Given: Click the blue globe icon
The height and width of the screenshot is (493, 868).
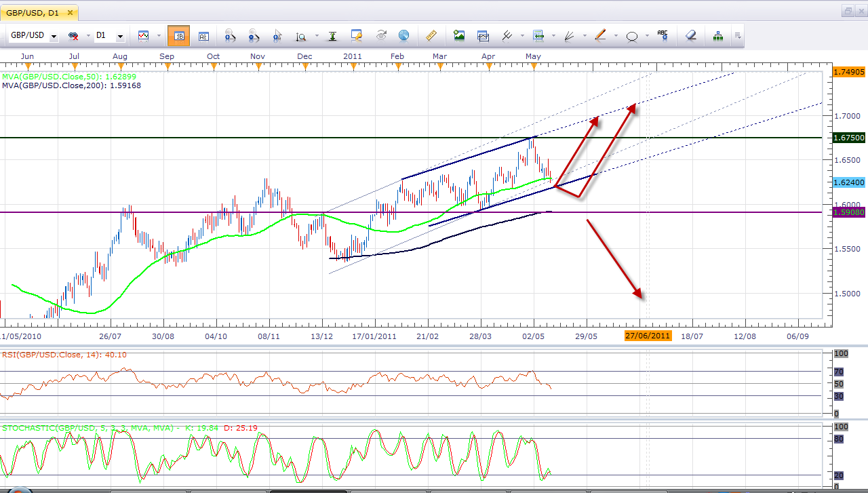Looking at the screenshot, I should pyautogui.click(x=403, y=35).
